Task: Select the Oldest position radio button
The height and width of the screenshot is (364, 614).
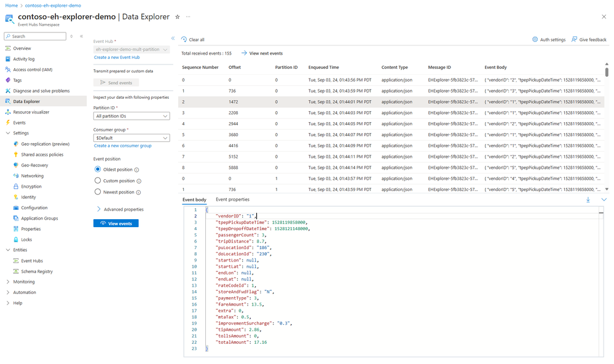Action: (x=98, y=169)
